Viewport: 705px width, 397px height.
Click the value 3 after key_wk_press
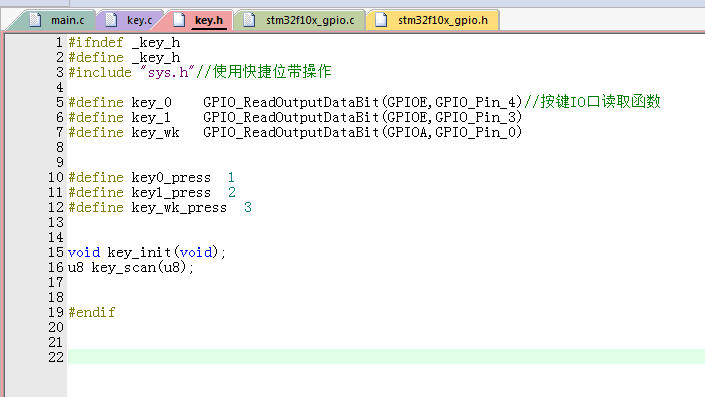click(x=248, y=208)
